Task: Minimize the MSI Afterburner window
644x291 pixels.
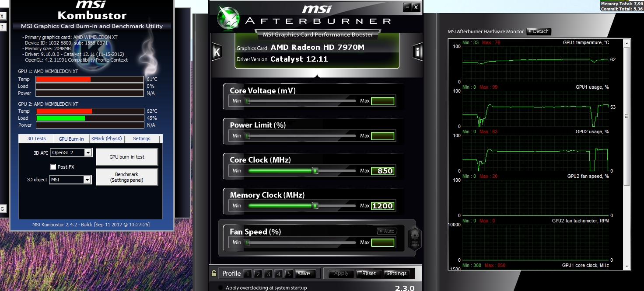Action: point(407,7)
